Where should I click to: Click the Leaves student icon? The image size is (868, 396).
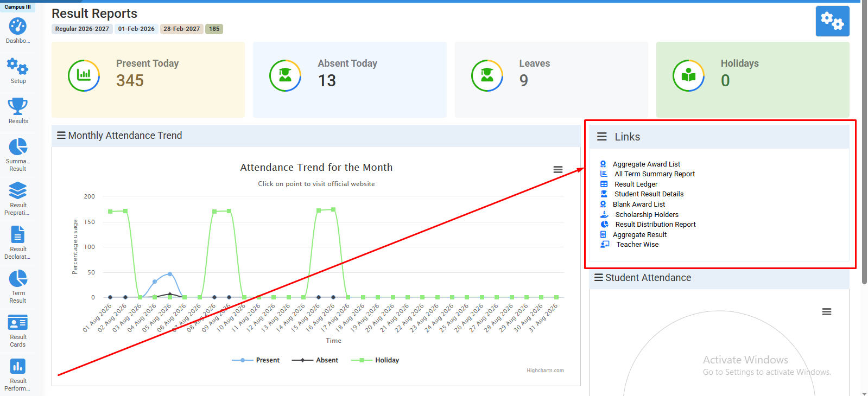(487, 75)
